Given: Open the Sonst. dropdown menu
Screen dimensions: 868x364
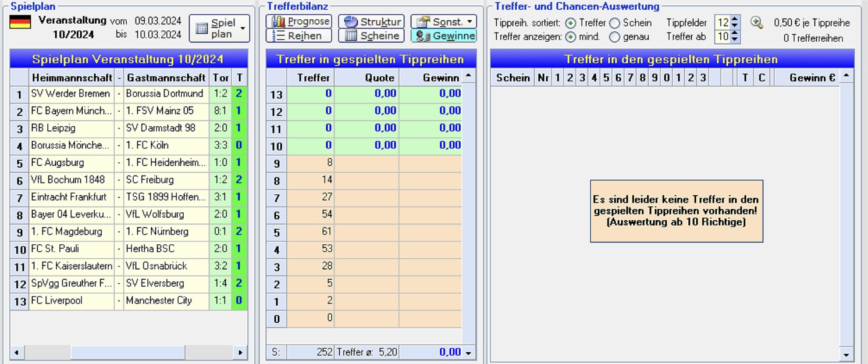Looking at the screenshot, I should tap(443, 22).
